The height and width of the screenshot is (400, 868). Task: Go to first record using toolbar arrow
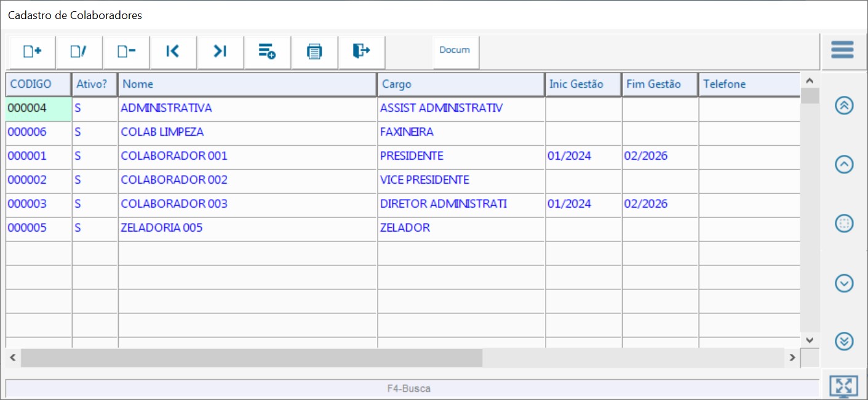(x=173, y=52)
